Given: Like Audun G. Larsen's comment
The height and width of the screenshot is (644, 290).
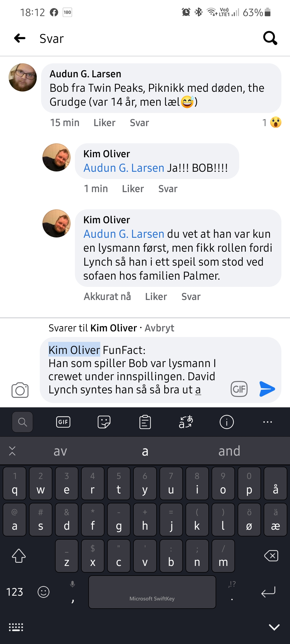Looking at the screenshot, I should (104, 123).
